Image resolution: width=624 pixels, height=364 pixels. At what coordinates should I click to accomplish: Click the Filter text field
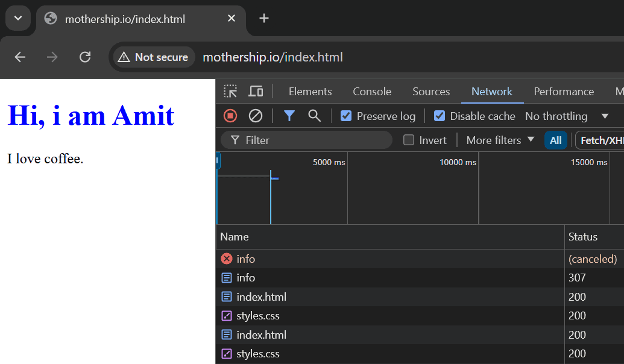(307, 140)
